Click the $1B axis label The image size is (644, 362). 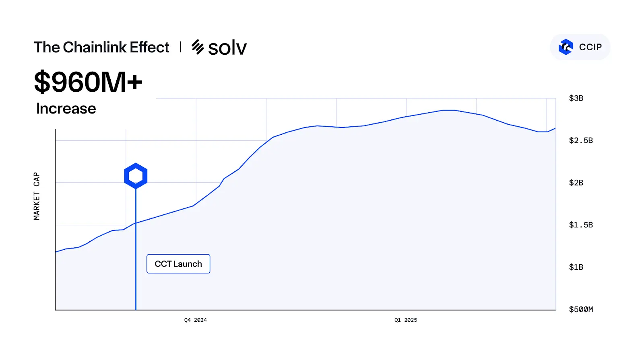click(x=576, y=267)
